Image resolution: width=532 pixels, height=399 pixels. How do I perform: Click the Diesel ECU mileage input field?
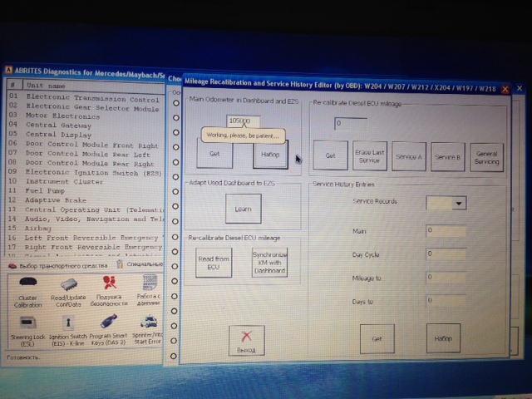pyautogui.click(x=351, y=124)
